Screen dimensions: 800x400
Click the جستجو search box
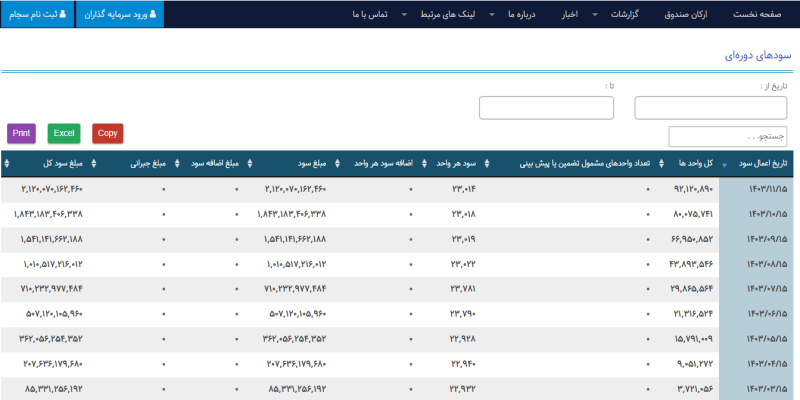click(728, 137)
